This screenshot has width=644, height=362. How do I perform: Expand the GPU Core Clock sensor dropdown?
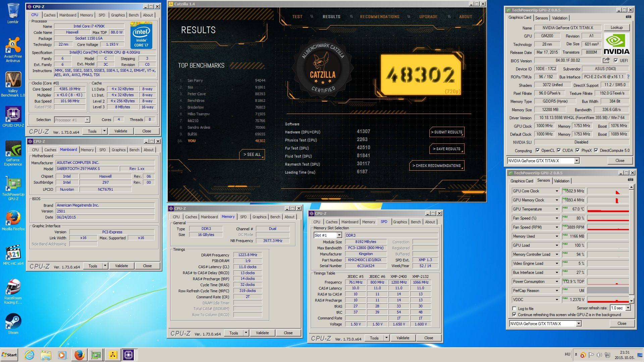[557, 191]
